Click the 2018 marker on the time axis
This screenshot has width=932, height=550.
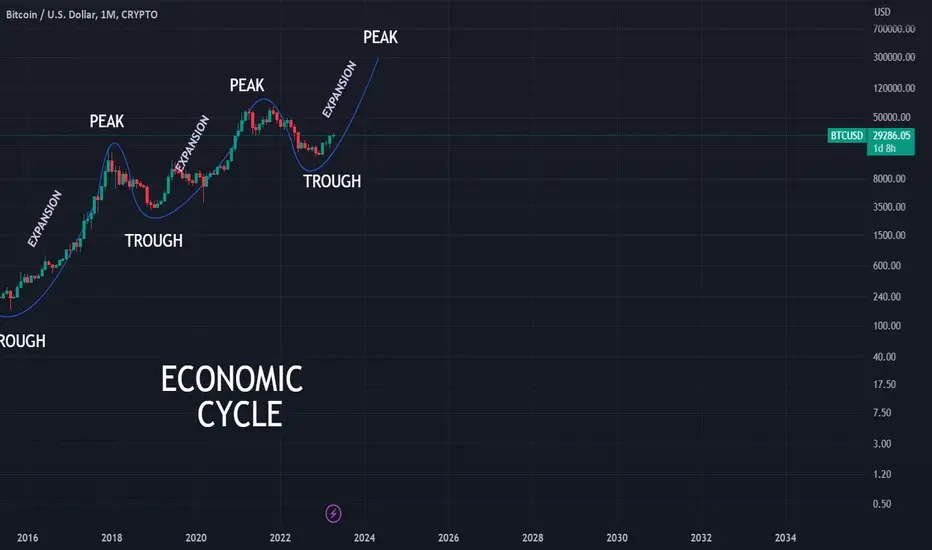point(112,538)
